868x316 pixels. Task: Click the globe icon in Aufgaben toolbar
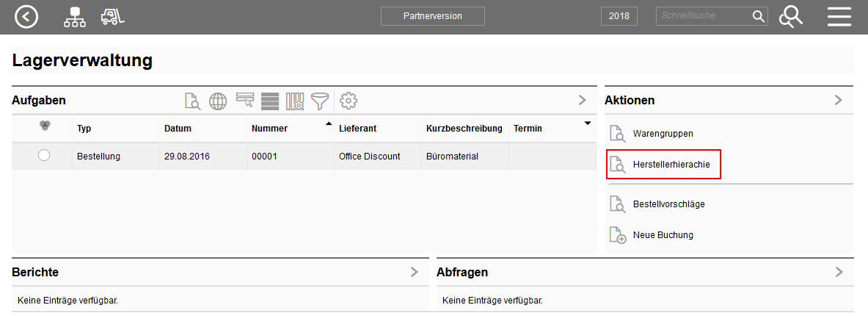coord(218,101)
